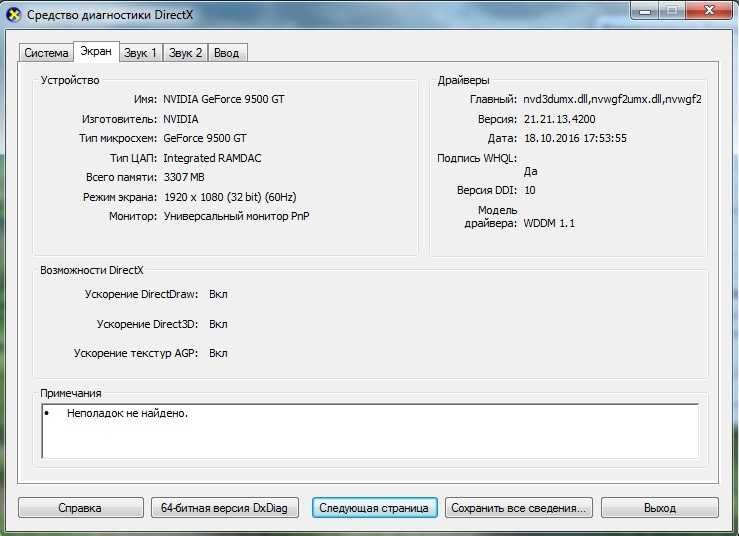739x536 pixels.
Task: Click the Ускорение DirectDraw label
Action: tap(141, 294)
